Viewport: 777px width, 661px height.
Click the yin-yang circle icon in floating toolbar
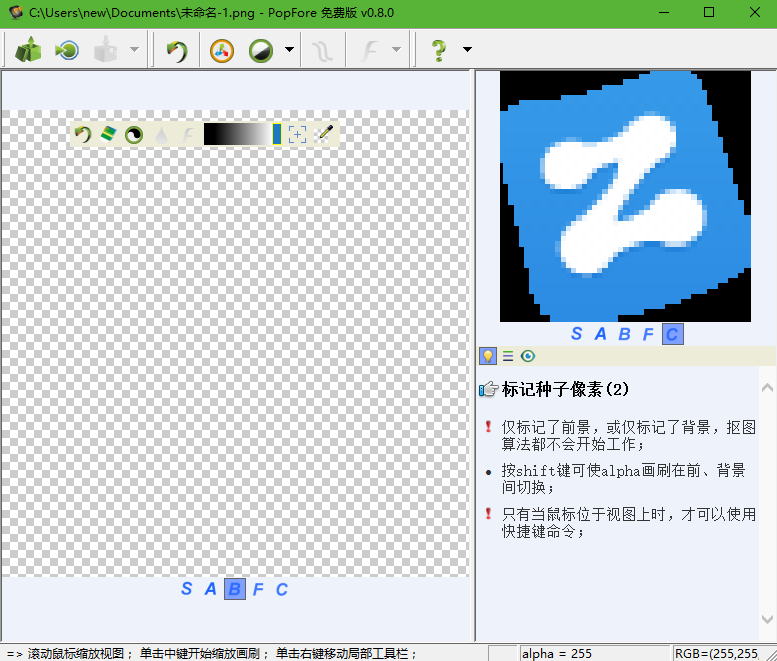click(x=134, y=135)
